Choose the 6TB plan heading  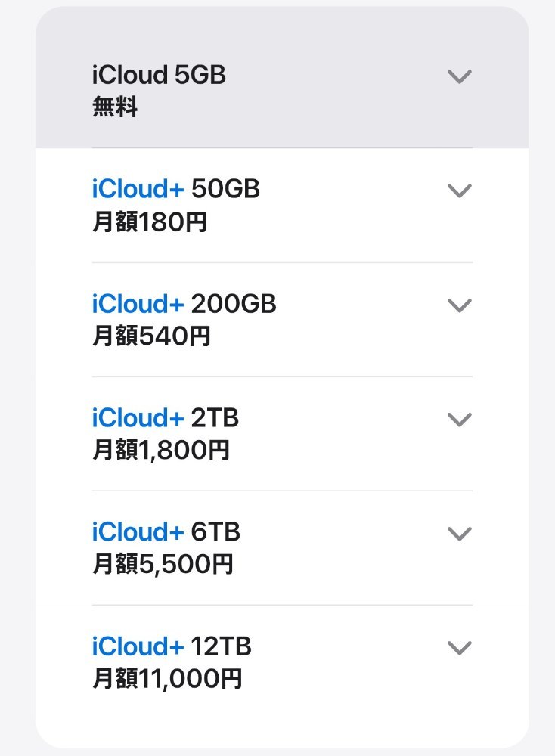[x=166, y=532]
